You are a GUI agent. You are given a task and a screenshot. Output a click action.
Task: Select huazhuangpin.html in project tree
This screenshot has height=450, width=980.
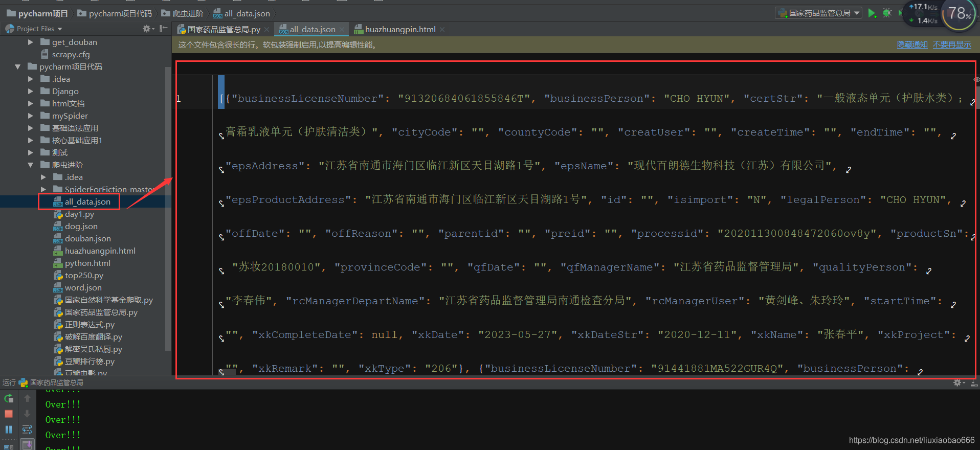(x=95, y=251)
